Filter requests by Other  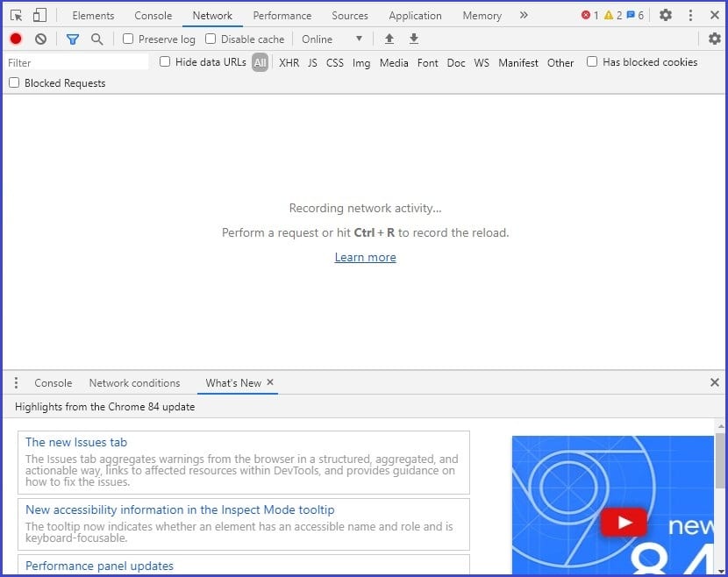point(560,62)
